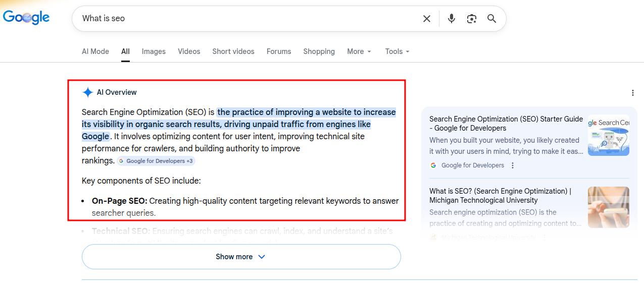
Task: Click the SEO Starter Guide thumbnail
Action: coord(609,135)
